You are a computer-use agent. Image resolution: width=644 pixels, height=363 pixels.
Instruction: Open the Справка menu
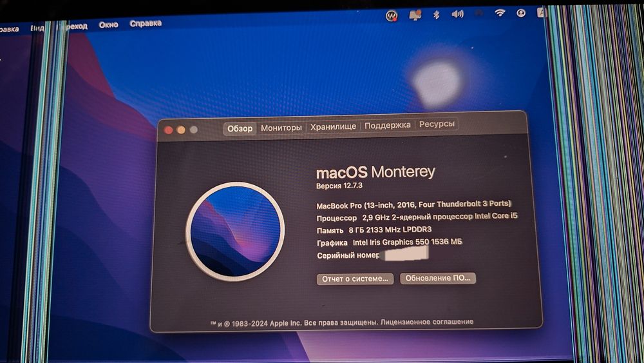click(146, 23)
